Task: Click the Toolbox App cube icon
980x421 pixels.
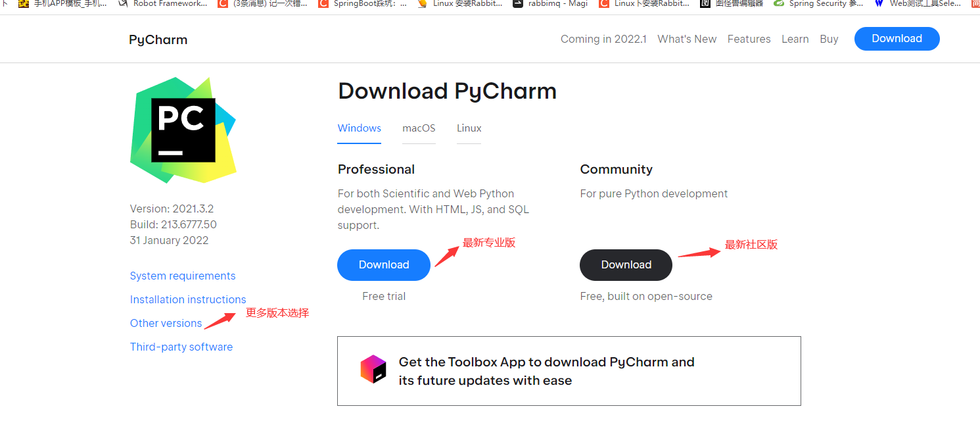Action: [x=373, y=369]
